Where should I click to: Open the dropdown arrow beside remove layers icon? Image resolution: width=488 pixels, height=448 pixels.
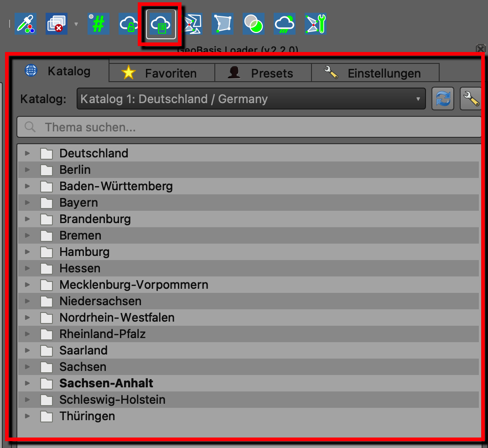76,24
